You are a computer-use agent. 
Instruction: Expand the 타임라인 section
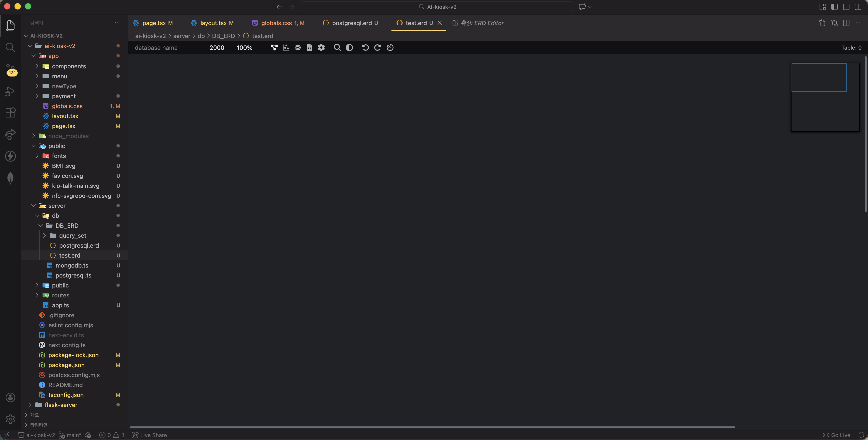[x=38, y=425]
